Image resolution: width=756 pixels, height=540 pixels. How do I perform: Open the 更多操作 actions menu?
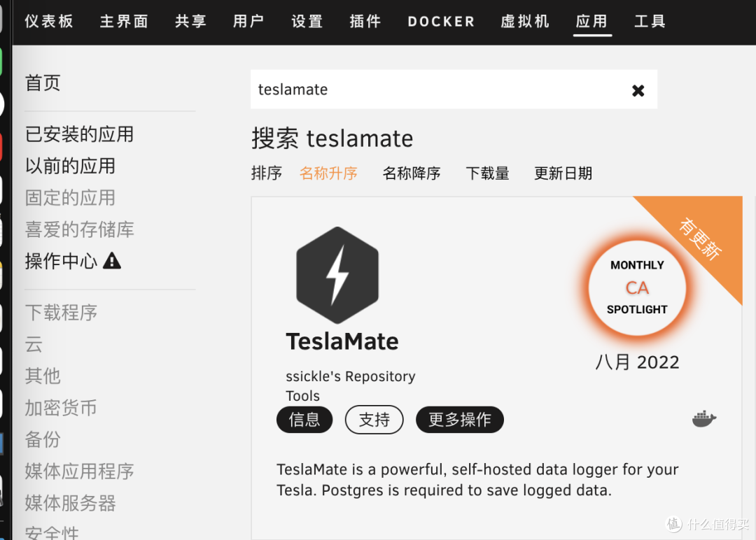tap(459, 420)
